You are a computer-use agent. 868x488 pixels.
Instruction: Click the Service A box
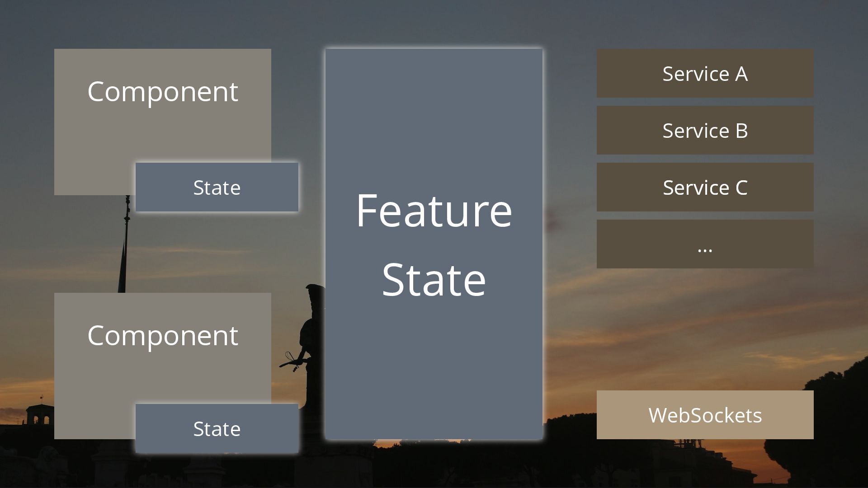(705, 73)
